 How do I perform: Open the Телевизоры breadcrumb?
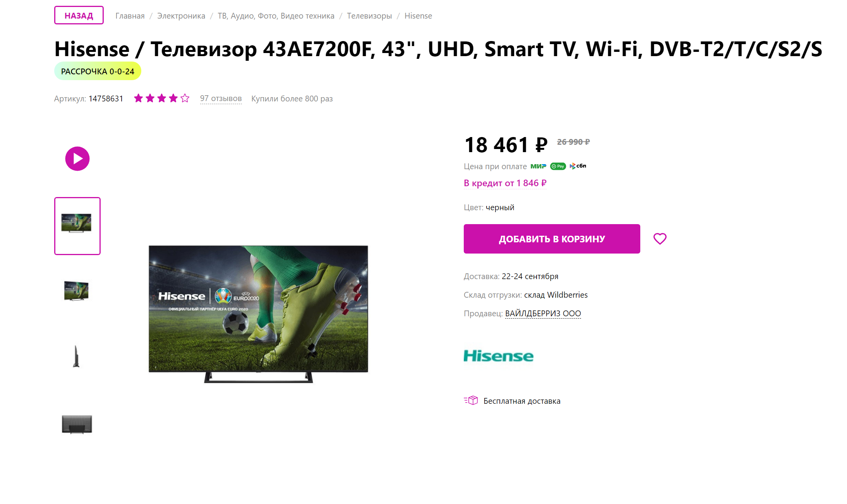[x=369, y=16]
